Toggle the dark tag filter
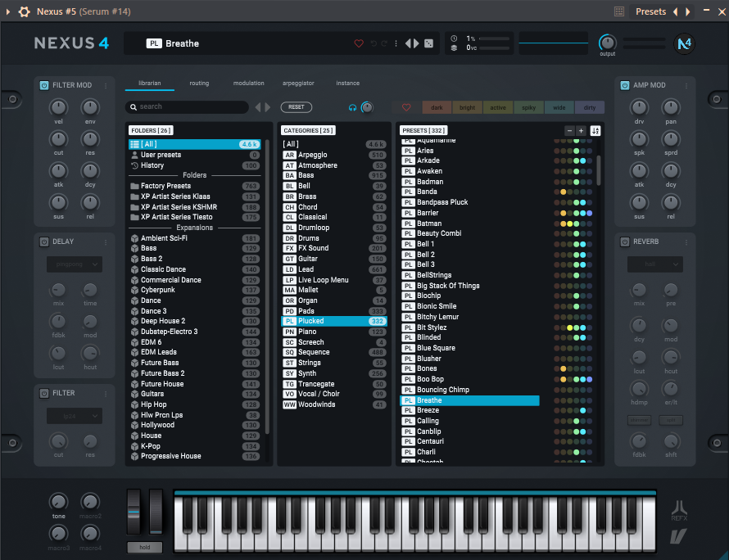The height and width of the screenshot is (560, 729). (437, 107)
